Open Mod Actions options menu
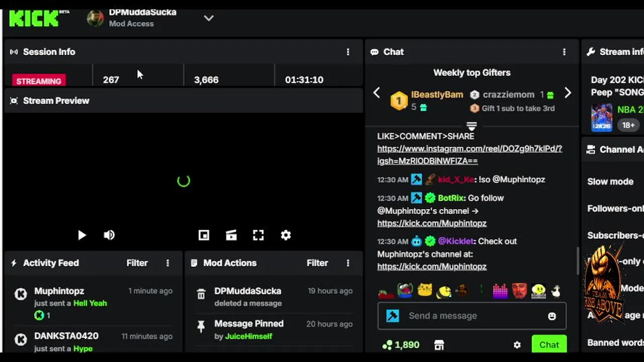This screenshot has height=362, width=644. pos(348,263)
